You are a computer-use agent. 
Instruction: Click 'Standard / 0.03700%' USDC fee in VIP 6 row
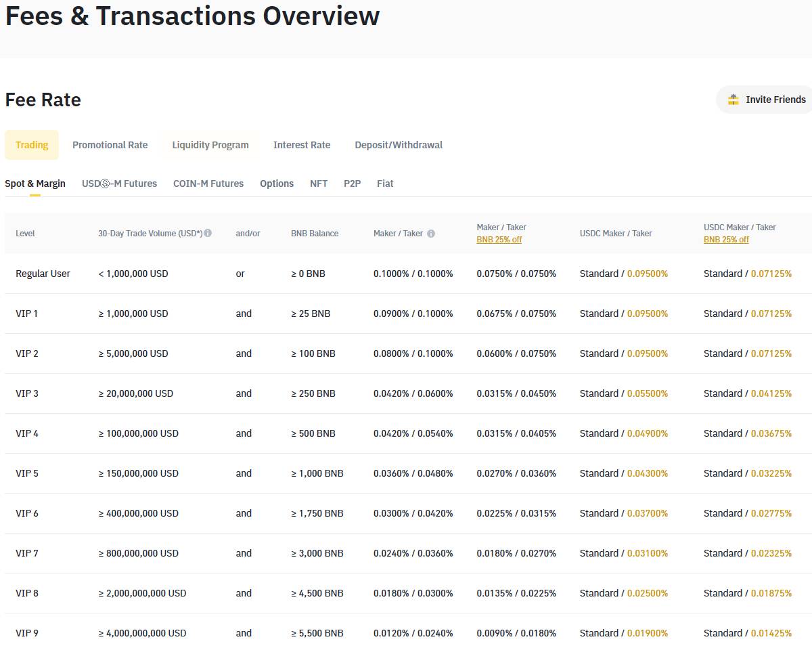click(624, 513)
